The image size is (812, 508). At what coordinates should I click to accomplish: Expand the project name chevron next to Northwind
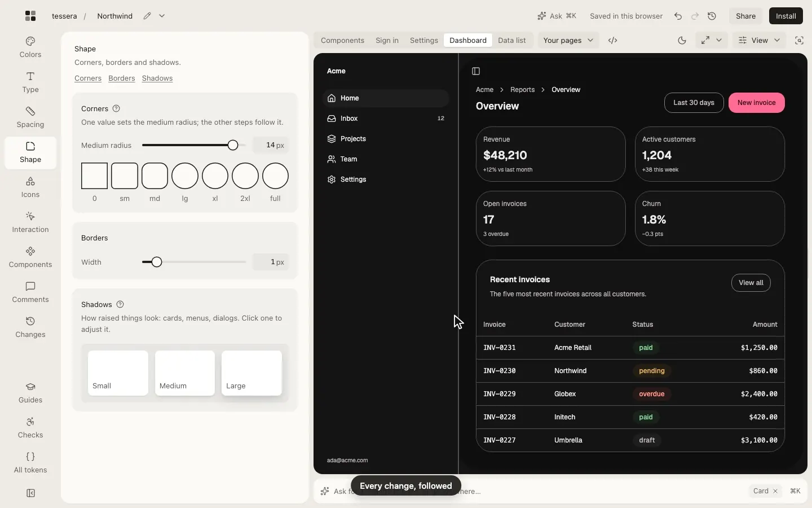coord(162,16)
